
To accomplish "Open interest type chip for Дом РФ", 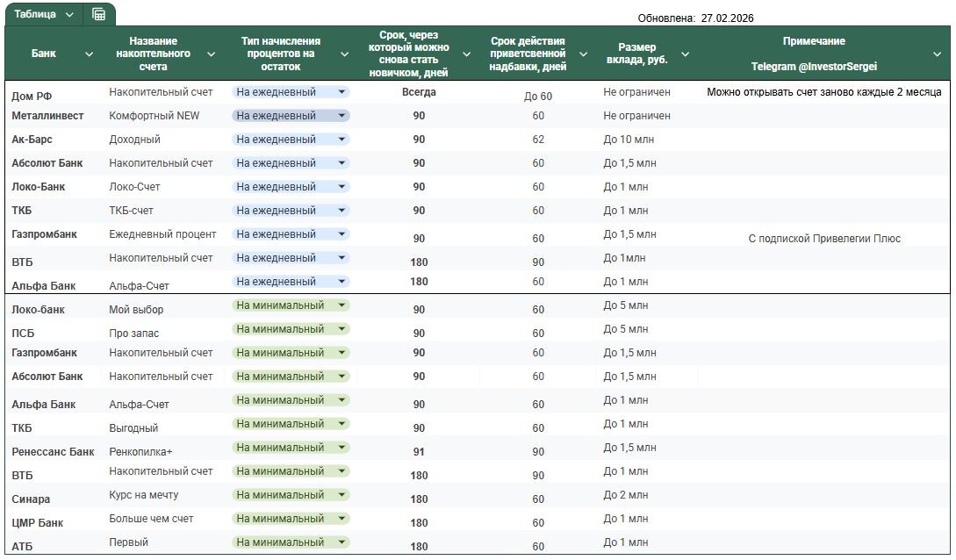I will point(291,92).
